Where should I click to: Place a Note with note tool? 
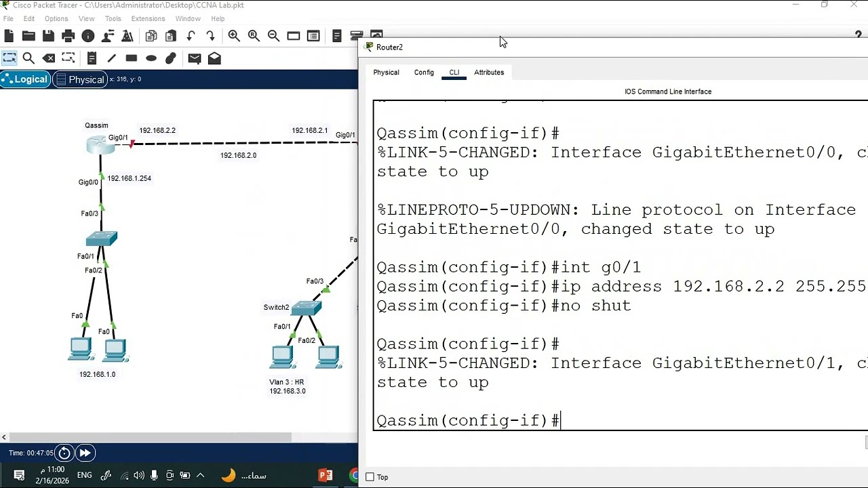pos(92,58)
